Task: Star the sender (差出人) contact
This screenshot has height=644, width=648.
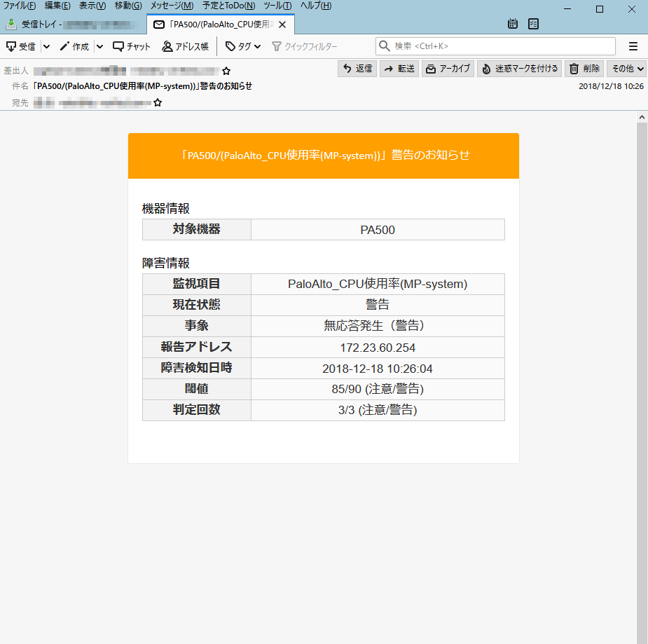Action: click(x=226, y=71)
